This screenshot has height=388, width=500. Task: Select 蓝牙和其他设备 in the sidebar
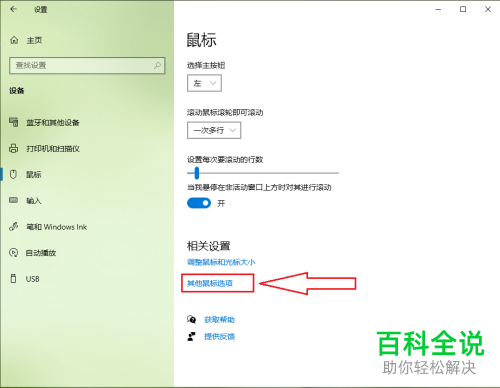53,123
